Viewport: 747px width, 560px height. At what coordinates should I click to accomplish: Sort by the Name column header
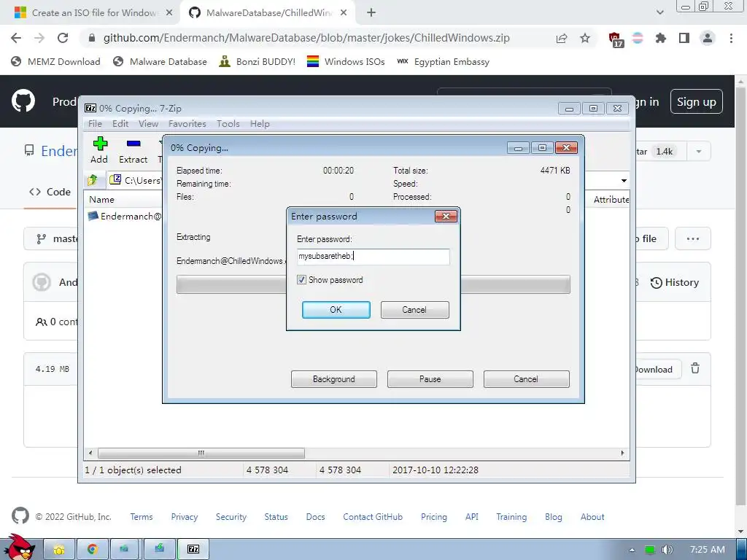[101, 200]
